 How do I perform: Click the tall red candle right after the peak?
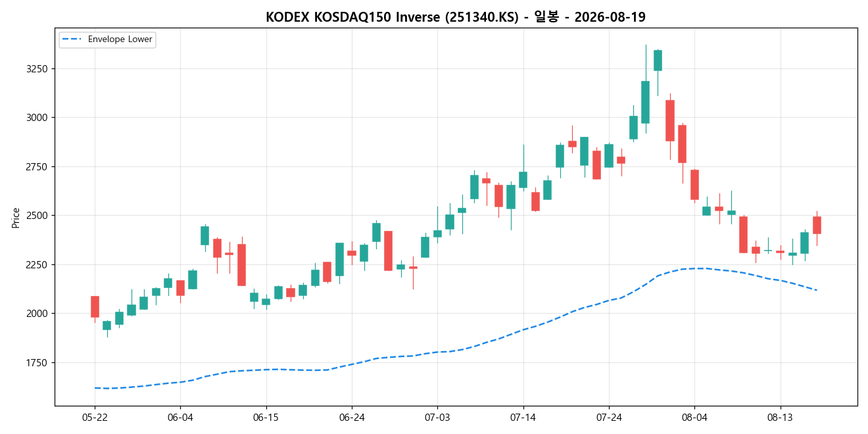click(x=670, y=120)
